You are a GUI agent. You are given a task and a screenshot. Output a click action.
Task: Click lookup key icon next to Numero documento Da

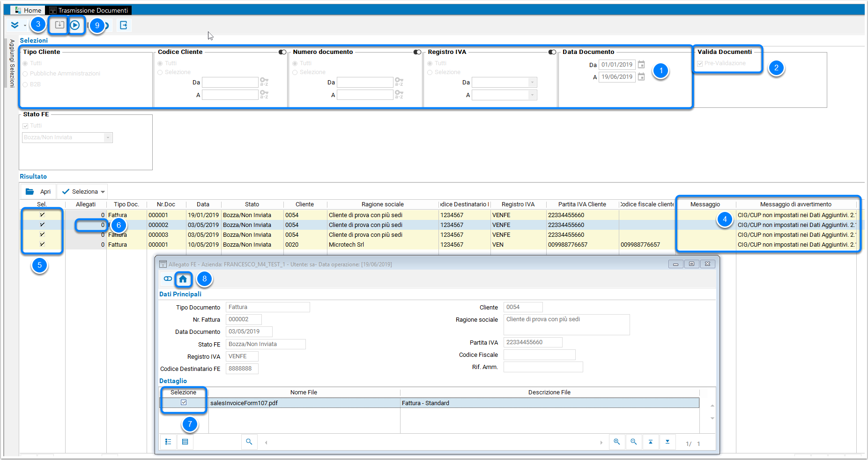pyautogui.click(x=399, y=82)
